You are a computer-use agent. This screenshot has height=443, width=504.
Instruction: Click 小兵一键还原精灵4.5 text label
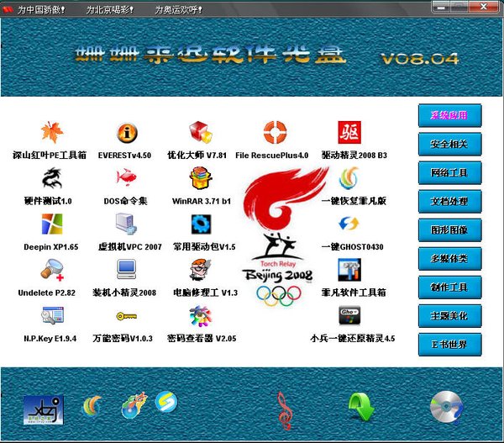click(352, 339)
